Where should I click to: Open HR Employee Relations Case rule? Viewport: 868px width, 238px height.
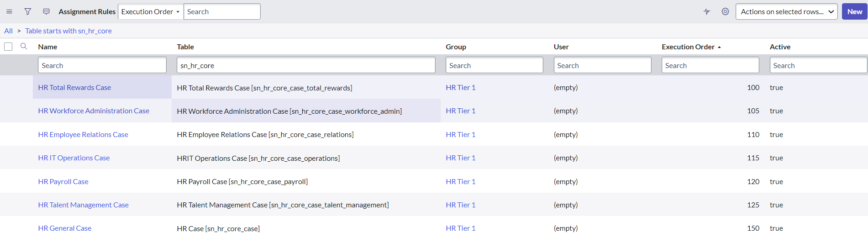click(83, 134)
